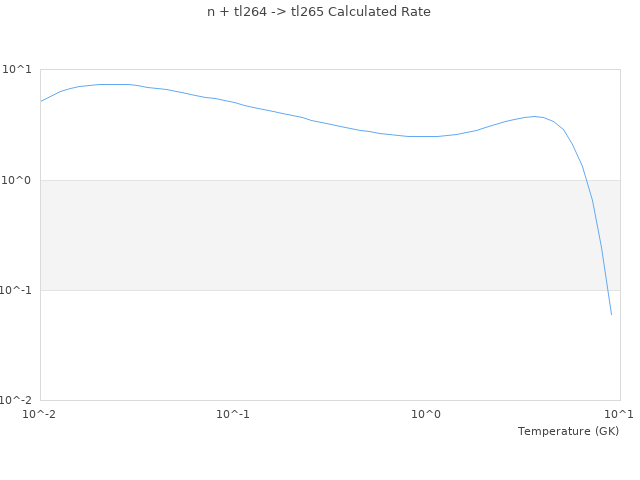Click the curve's highest peak near the left
Viewport: 640px width, 480px height.
click(x=110, y=84)
